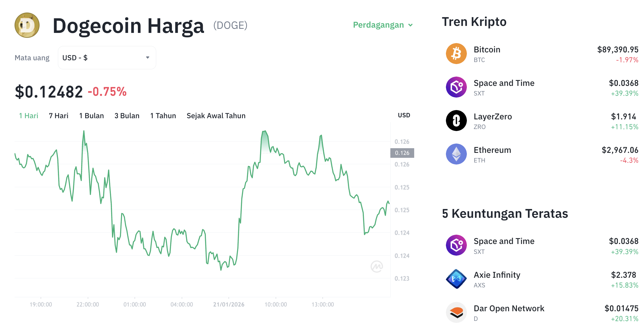Switch to the 3 Bulan tab

coord(127,116)
